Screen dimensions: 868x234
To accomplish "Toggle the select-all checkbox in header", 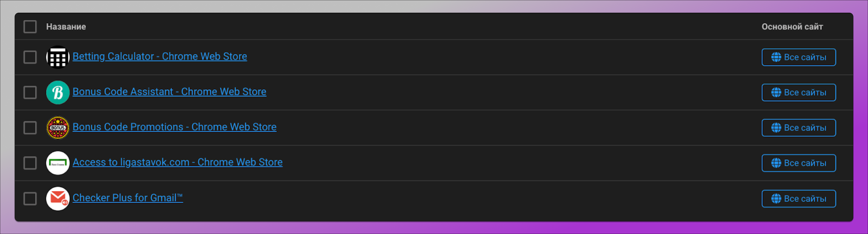I will [30, 27].
